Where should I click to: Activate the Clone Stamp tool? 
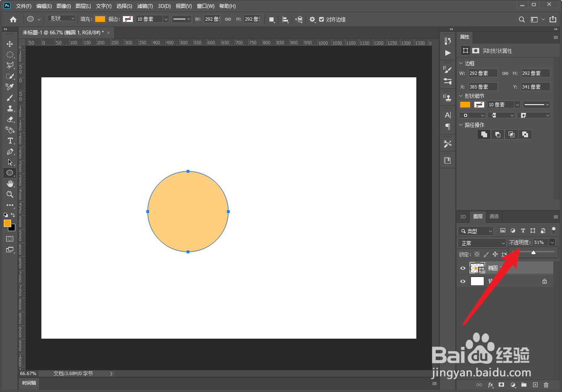click(x=10, y=108)
